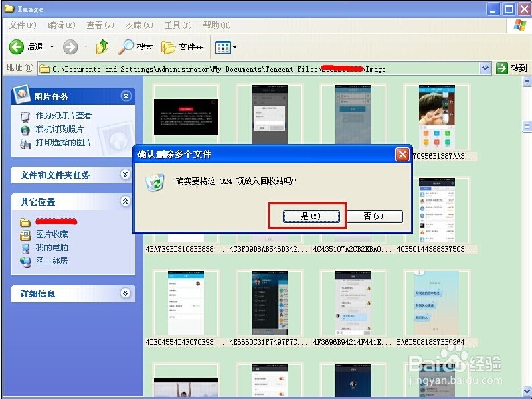This screenshot has height=399, width=532.
Task: Select file 4DEC4554D4F070E93 thumbnail
Action: [186, 303]
